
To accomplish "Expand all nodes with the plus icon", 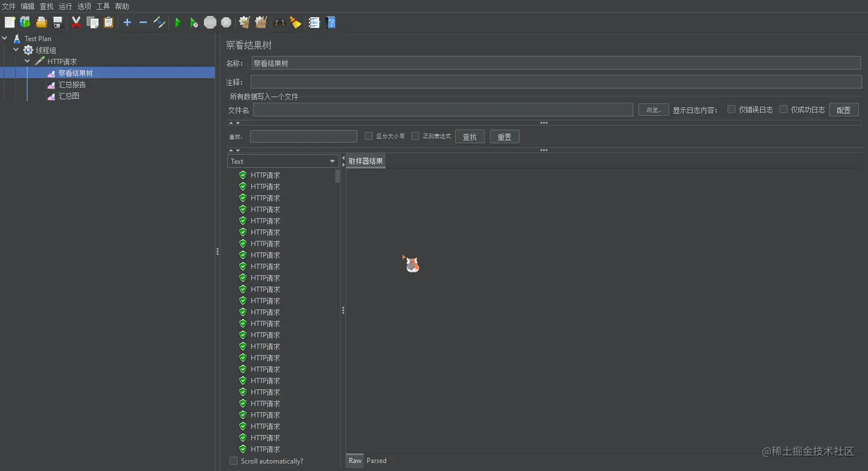I will tap(127, 22).
